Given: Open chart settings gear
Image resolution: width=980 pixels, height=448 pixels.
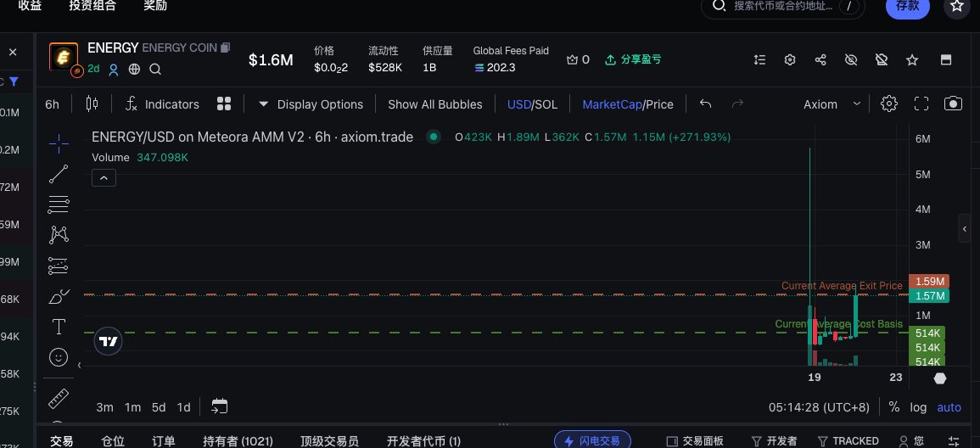Looking at the screenshot, I should [x=889, y=104].
